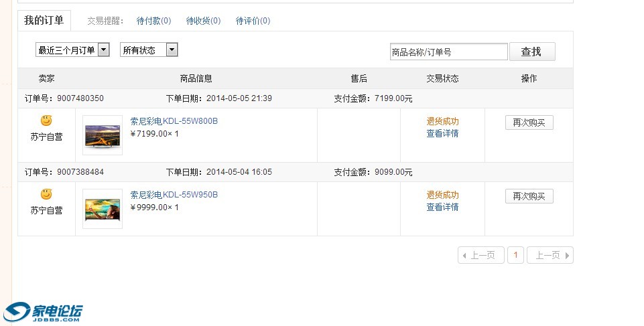The height and width of the screenshot is (326, 644).
Task: Open the KDL-55W800B TV product thumbnail
Action: pos(103,135)
